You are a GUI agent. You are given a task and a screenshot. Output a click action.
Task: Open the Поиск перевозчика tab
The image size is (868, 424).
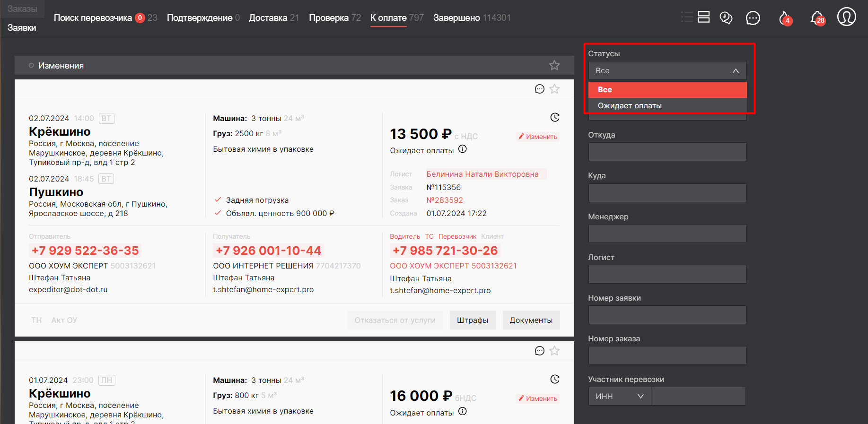[x=93, y=17]
